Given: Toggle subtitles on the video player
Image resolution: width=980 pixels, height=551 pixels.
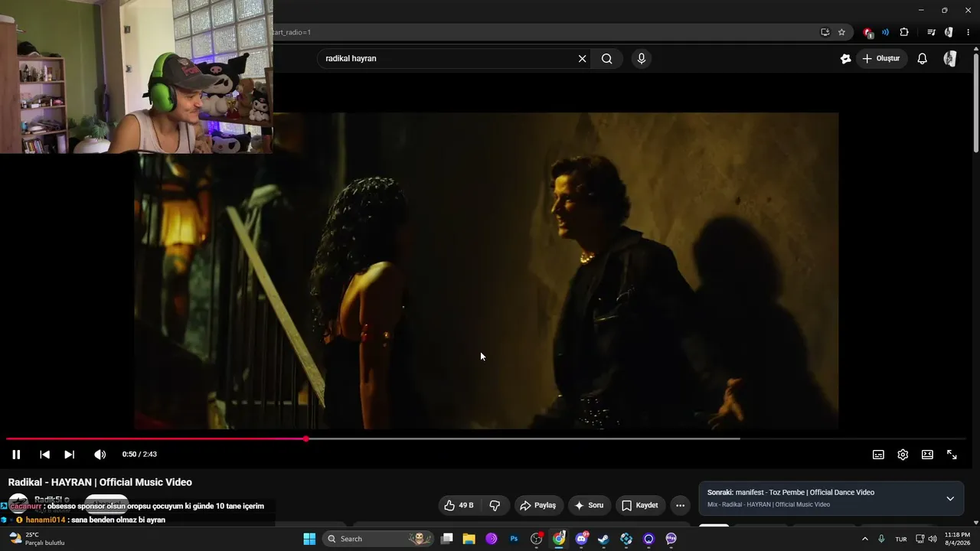Looking at the screenshot, I should coord(878,455).
